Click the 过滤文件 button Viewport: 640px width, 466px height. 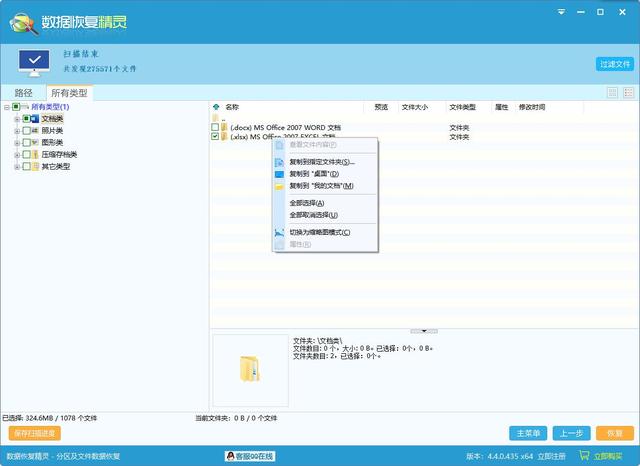[x=615, y=64]
